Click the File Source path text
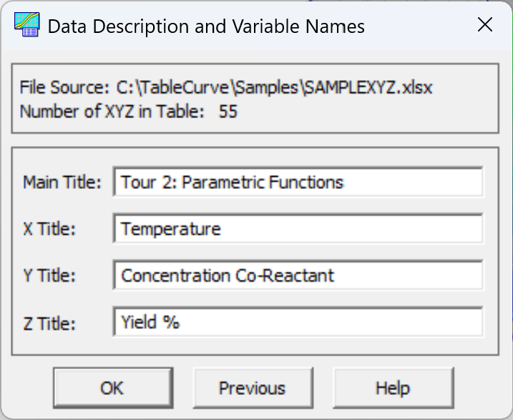 226,88
